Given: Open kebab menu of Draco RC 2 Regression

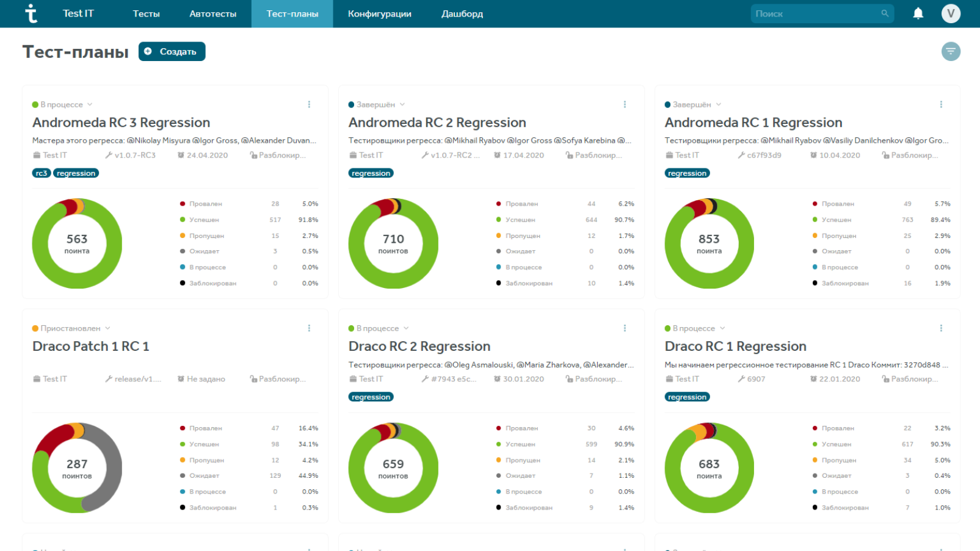Looking at the screenshot, I should click(625, 328).
